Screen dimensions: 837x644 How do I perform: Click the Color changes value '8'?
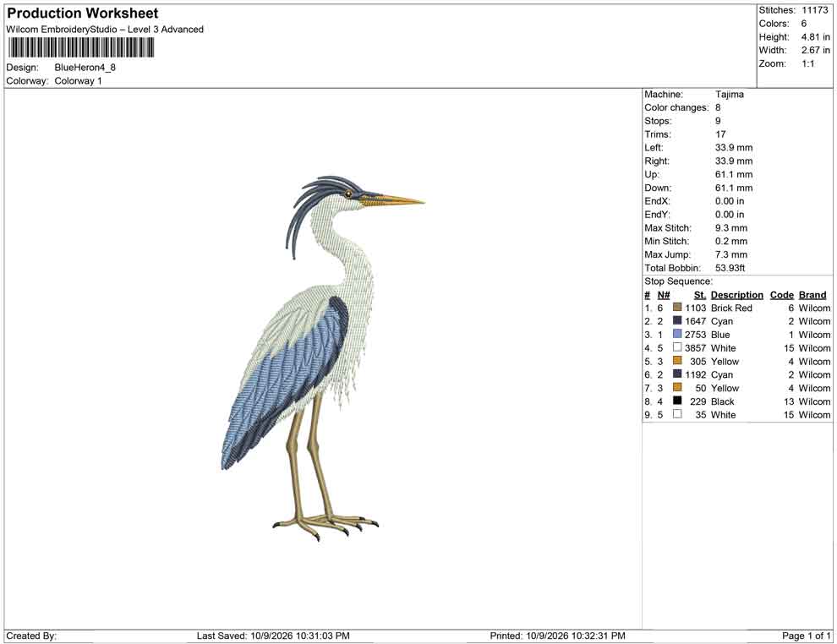click(718, 108)
